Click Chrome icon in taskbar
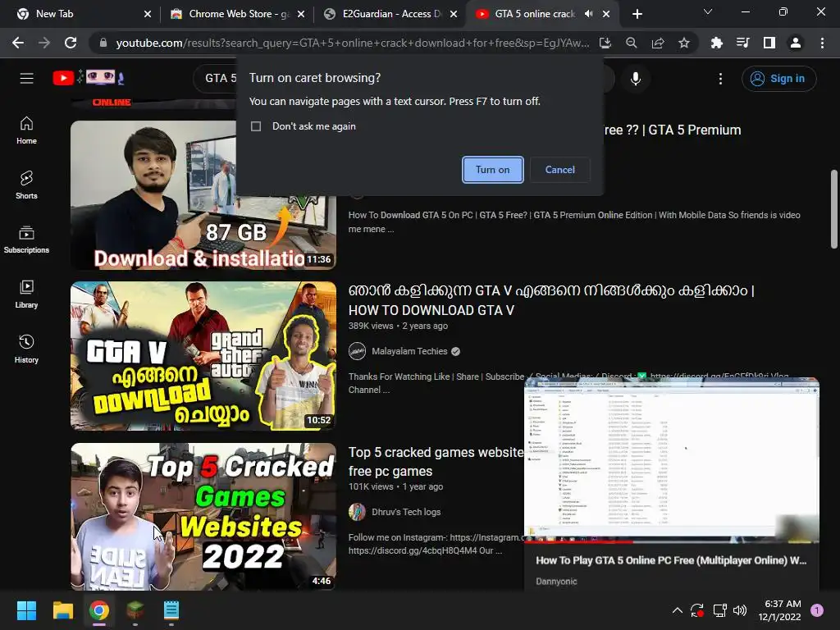 click(99, 610)
